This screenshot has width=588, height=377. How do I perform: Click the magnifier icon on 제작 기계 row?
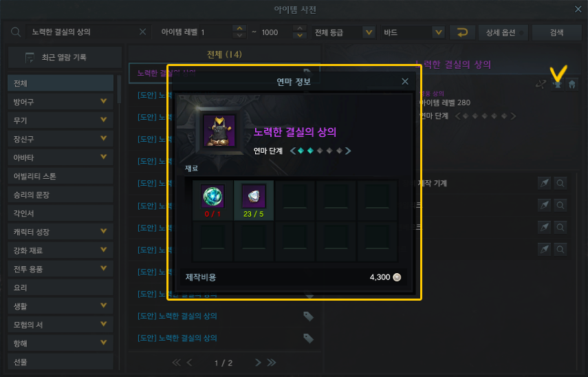pos(560,183)
